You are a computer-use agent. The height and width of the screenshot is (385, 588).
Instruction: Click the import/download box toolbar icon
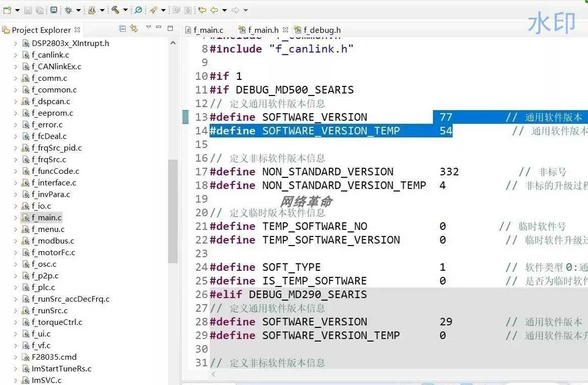(x=92, y=10)
